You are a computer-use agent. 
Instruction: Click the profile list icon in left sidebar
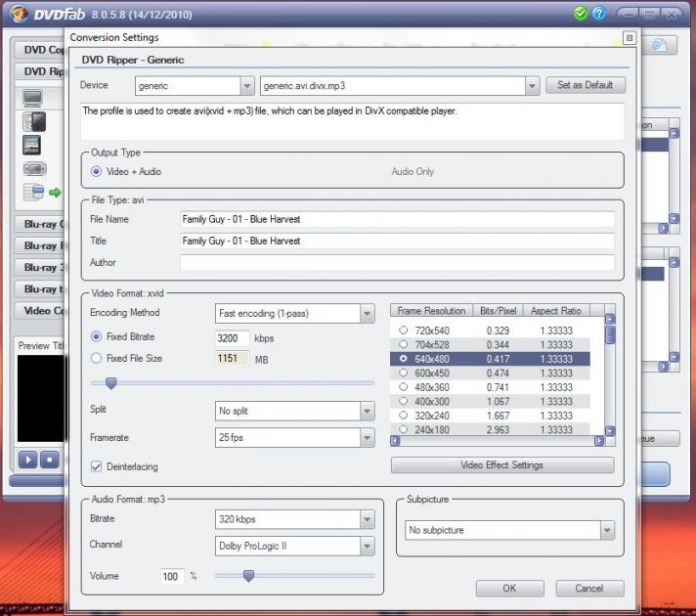(x=34, y=192)
